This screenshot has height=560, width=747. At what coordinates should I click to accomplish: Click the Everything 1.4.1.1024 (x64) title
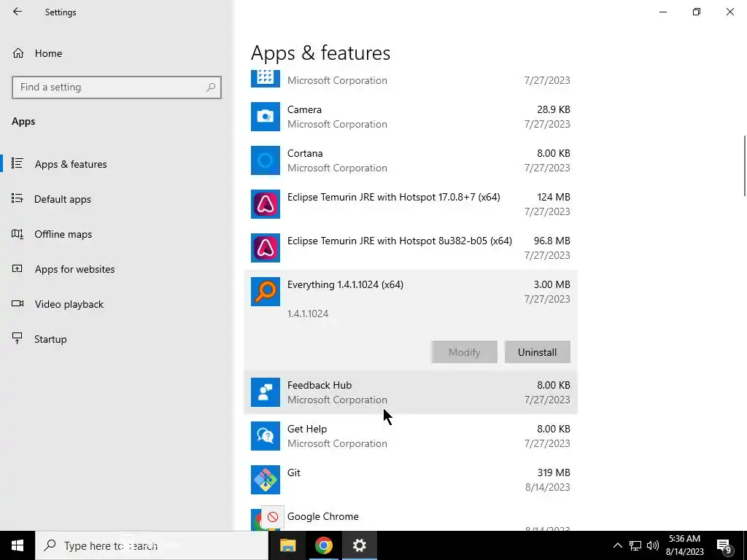(345, 285)
